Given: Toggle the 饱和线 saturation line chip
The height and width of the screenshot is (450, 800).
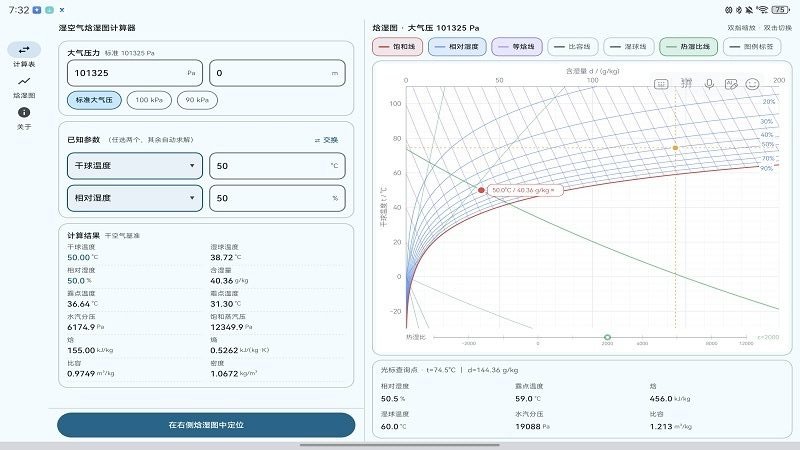Looking at the screenshot, I should 397,46.
